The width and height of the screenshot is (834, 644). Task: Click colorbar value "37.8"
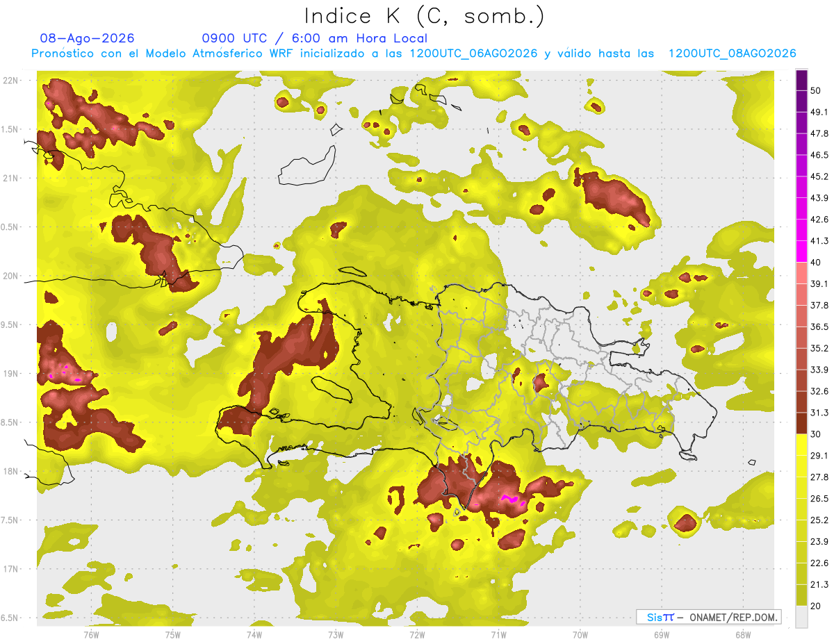[819, 305]
